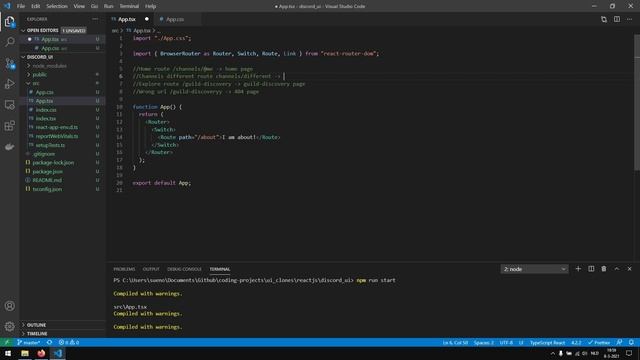Open the Run menu

coord(109,6)
